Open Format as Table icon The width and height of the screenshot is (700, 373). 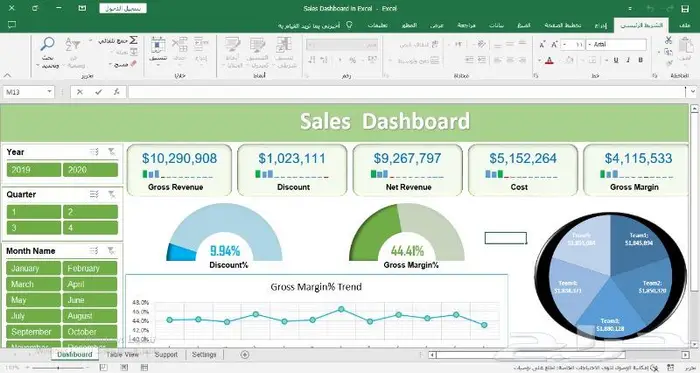pyautogui.click(x=258, y=46)
